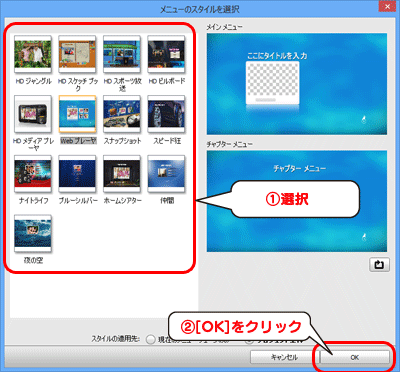Click the preview switch icon below chapter menu
Viewport: 400px width, 372px height.
point(379,265)
